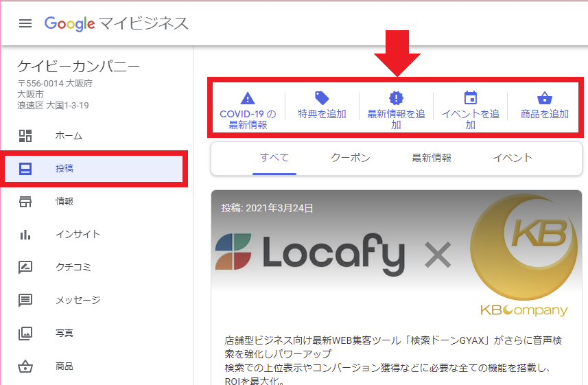
Task: Click the COVID-19 warning triangle icon
Action: click(248, 98)
